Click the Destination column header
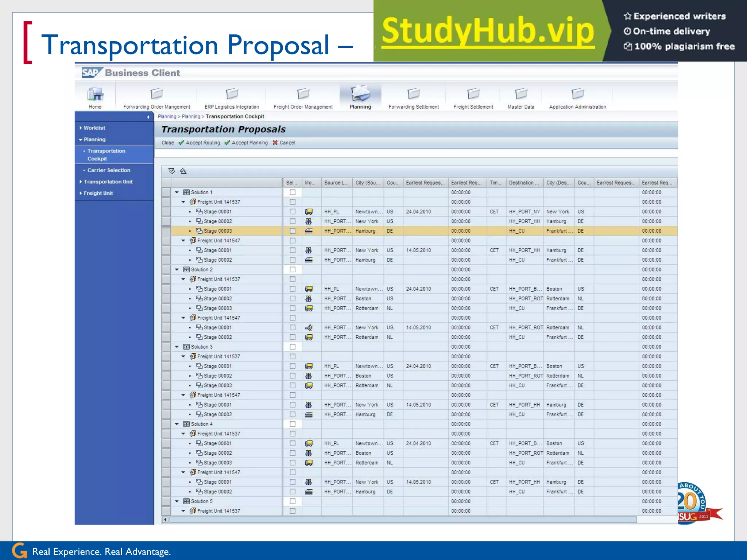The height and width of the screenshot is (560, 747). (x=524, y=183)
